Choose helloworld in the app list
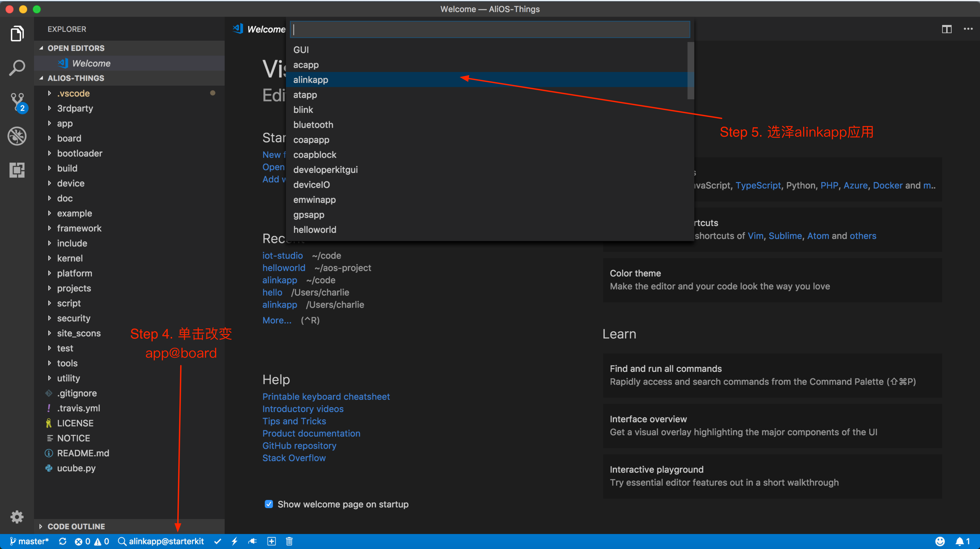The width and height of the screenshot is (980, 549). click(x=315, y=230)
